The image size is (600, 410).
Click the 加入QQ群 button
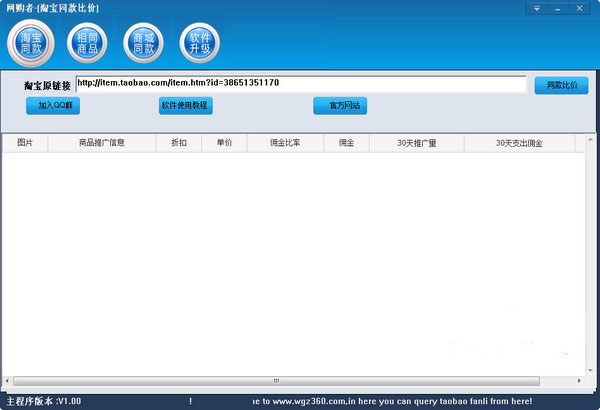[53, 106]
